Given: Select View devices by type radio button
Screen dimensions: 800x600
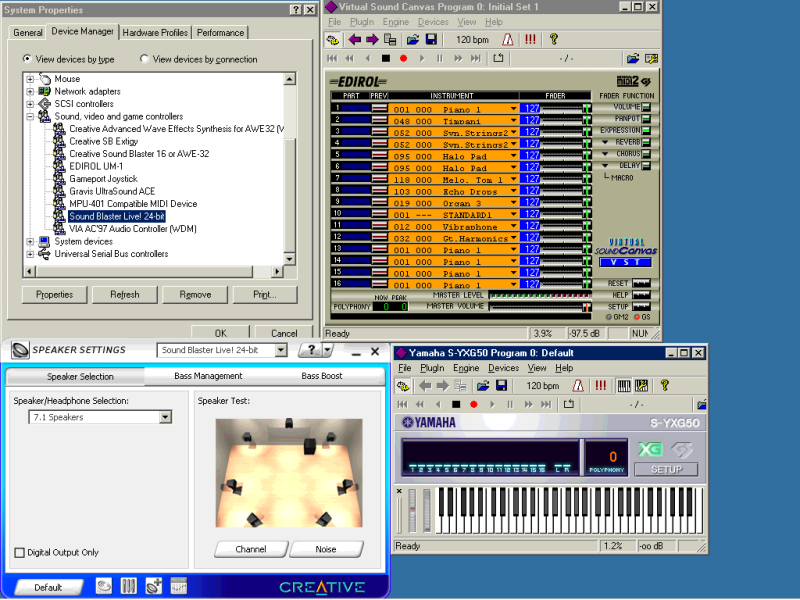Looking at the screenshot, I should [x=27, y=59].
